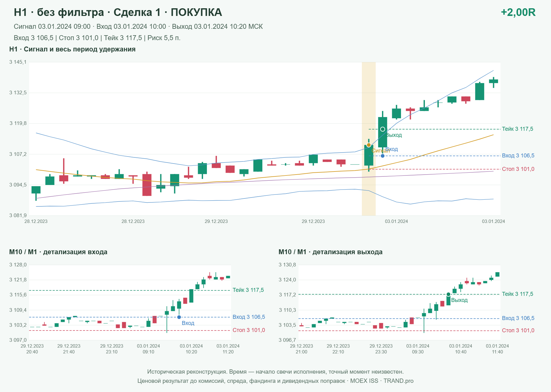Click the "29.12.2023 20:40" time axis label
The width and height of the screenshot is (551, 392).
[x=32, y=349]
